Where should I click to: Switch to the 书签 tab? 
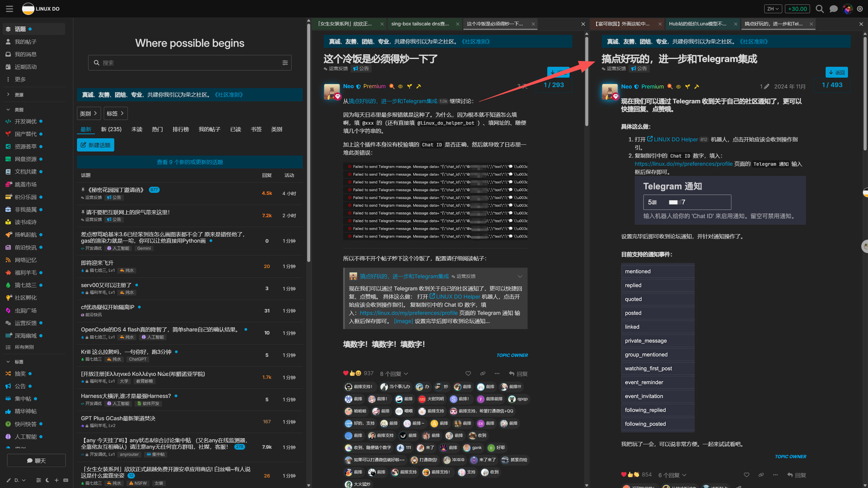(x=256, y=129)
